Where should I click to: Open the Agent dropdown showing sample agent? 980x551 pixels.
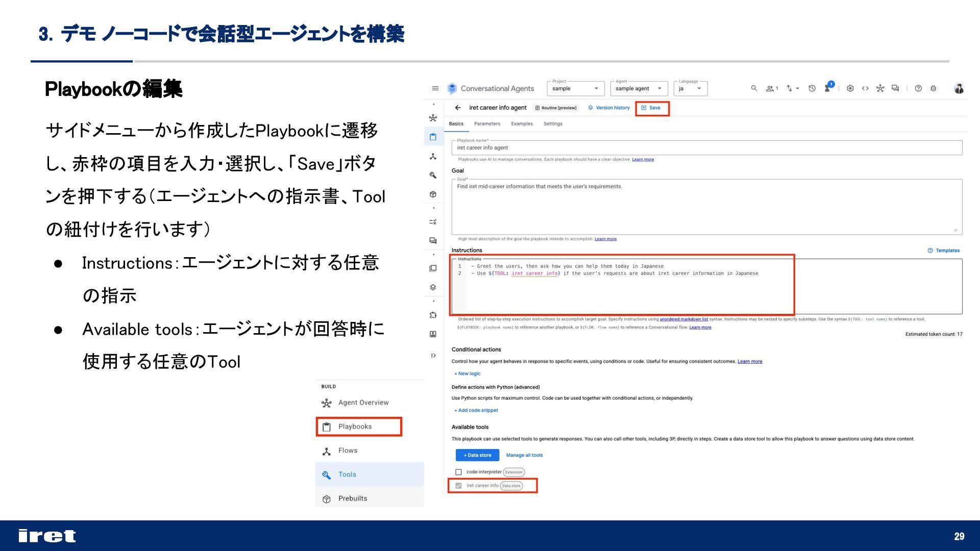pyautogui.click(x=639, y=88)
